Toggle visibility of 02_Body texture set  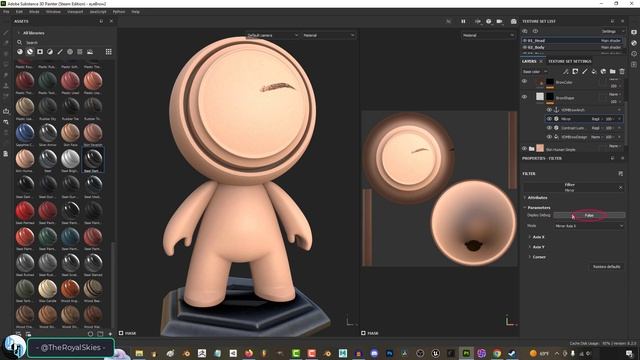524,47
